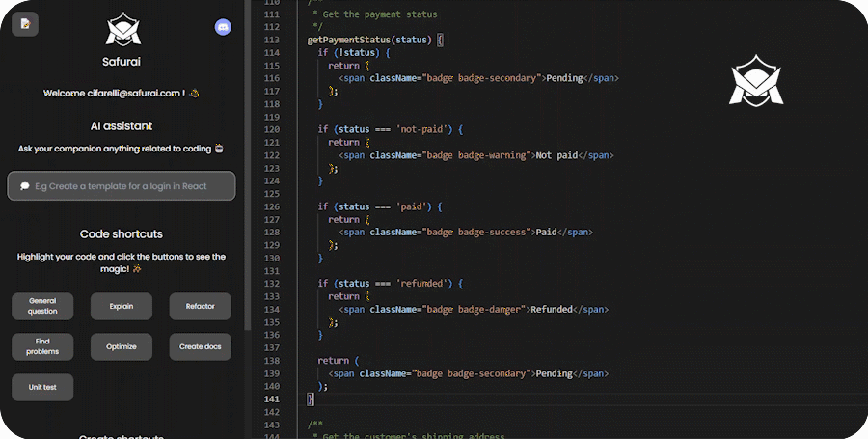The height and width of the screenshot is (439, 868).
Task: Select the Find problems shortcut
Action: pos(42,346)
